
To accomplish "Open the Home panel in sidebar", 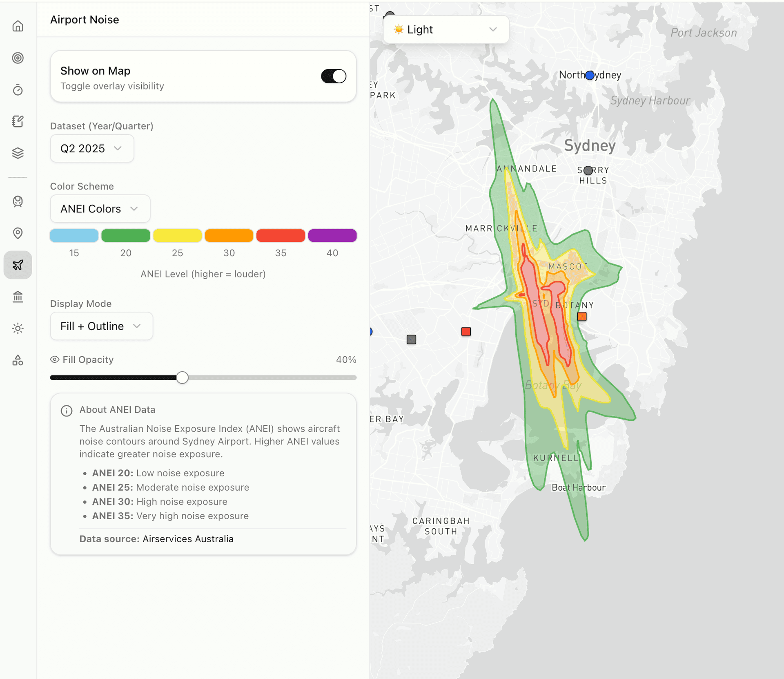I will [18, 26].
